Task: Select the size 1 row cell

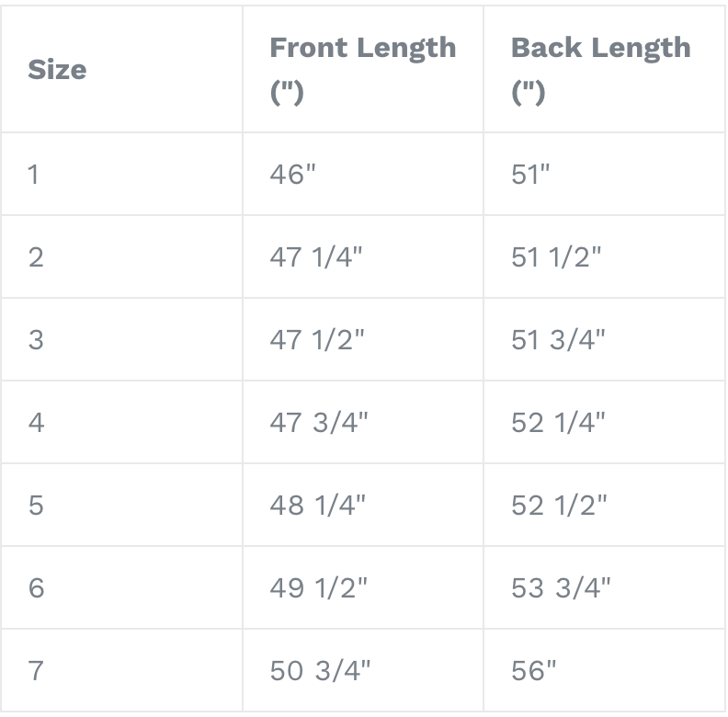Action: (34, 174)
